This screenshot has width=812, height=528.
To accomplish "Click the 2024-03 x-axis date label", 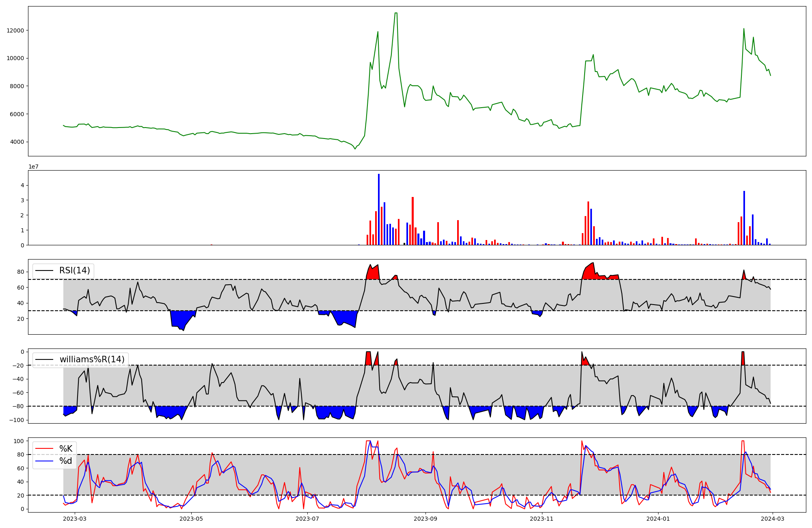I will pyautogui.click(x=772, y=519).
